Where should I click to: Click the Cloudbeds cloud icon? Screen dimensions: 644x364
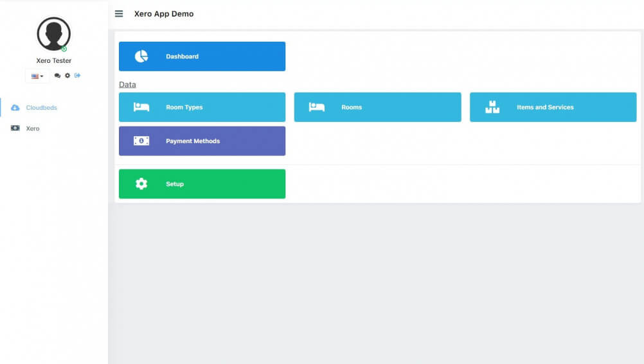pyautogui.click(x=15, y=108)
